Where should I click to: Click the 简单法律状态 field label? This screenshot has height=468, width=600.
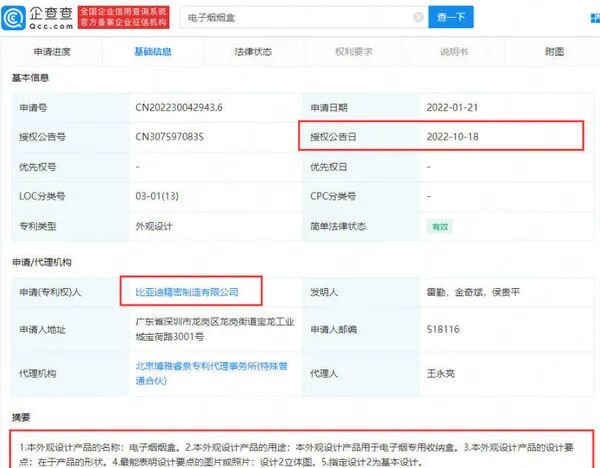(338, 226)
